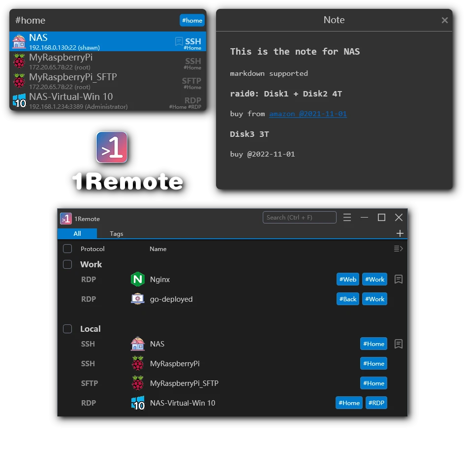Click the NAS house icon in launcher
465x476 pixels.
(x=19, y=41)
